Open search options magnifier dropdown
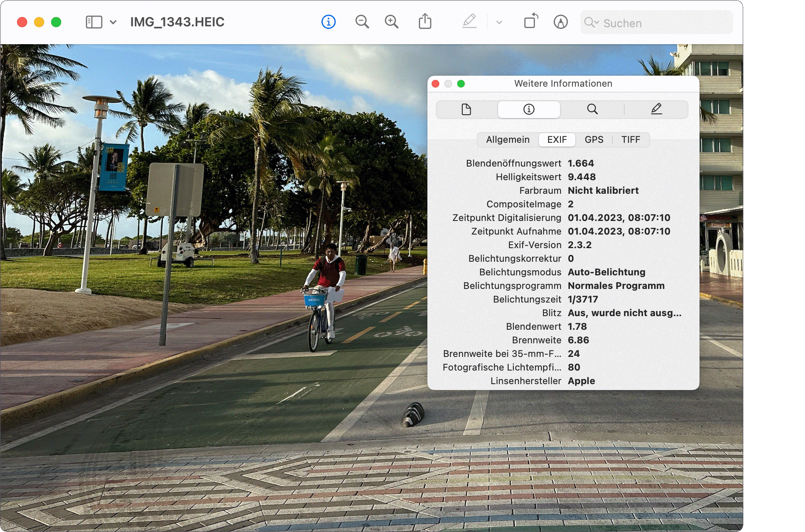The width and height of the screenshot is (805, 532). (x=592, y=22)
